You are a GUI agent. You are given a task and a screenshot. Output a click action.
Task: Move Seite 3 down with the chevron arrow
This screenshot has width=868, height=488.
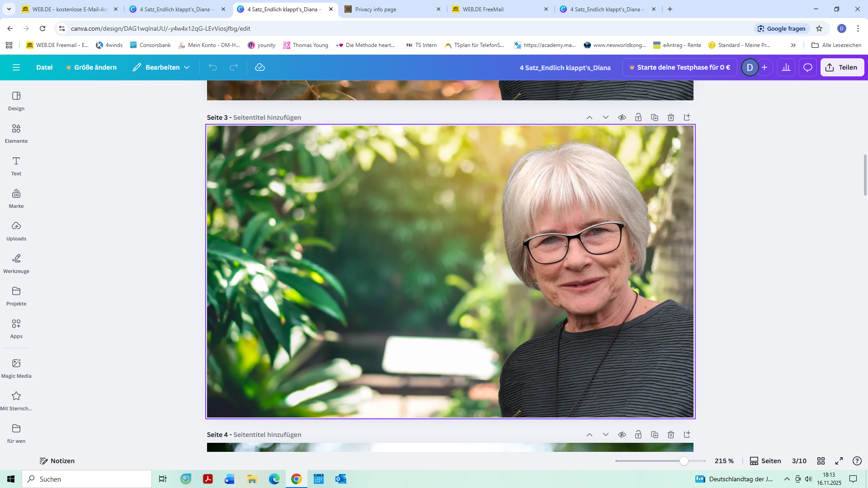pyautogui.click(x=606, y=117)
